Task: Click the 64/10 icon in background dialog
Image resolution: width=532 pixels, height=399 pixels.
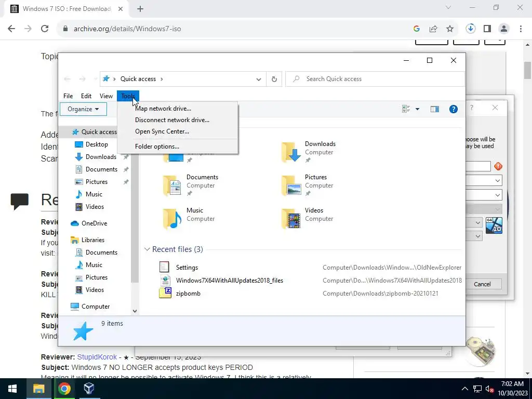Action: coord(494,225)
